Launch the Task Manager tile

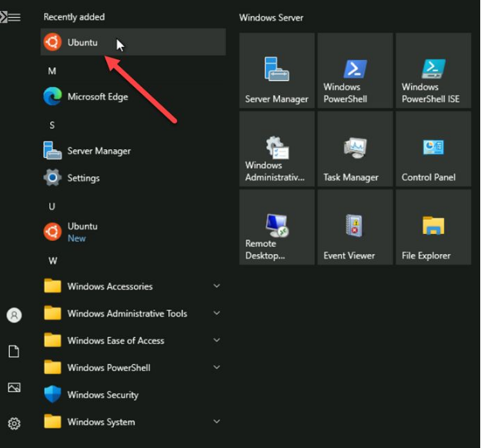tap(356, 149)
